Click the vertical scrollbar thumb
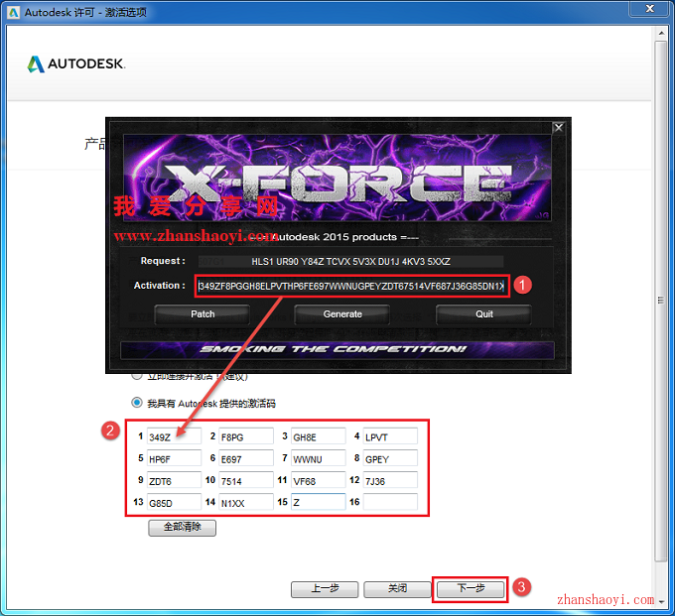 (661, 301)
